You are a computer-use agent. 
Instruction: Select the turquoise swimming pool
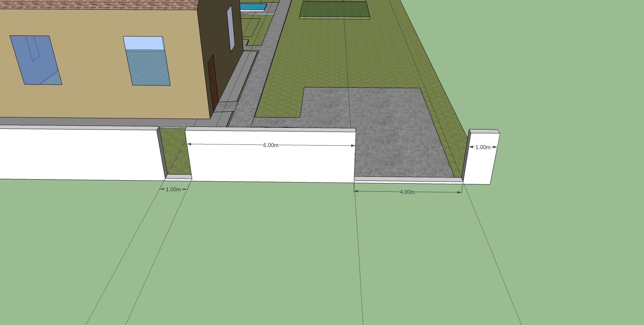253,7
